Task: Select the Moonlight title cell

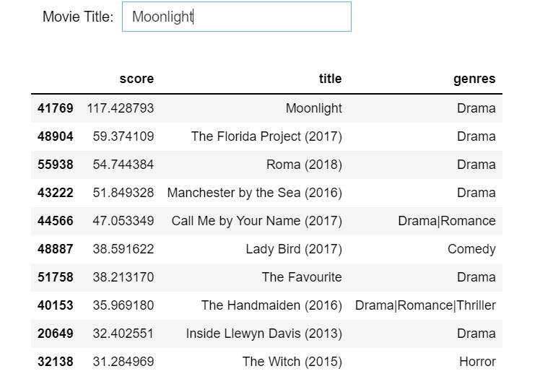Action: (x=313, y=108)
